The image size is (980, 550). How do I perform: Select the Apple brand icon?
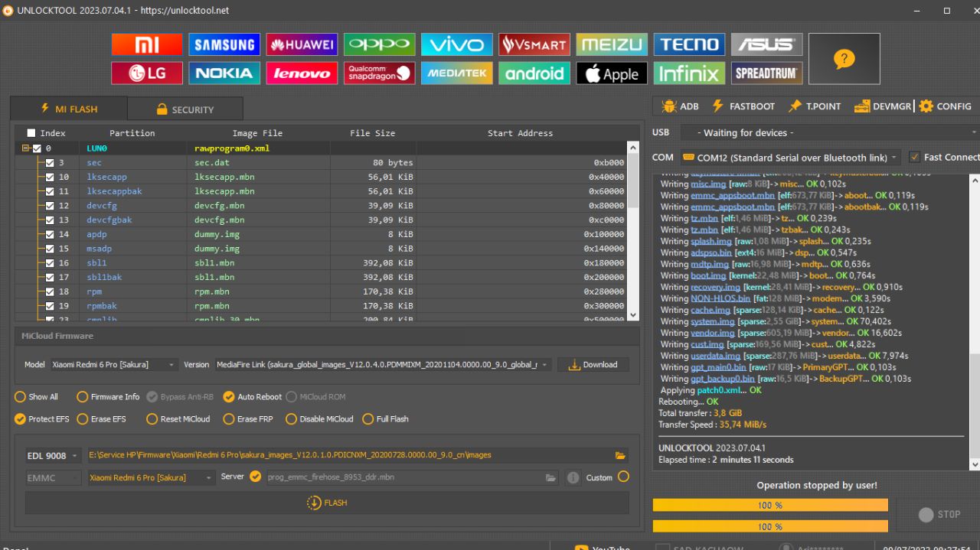(612, 73)
